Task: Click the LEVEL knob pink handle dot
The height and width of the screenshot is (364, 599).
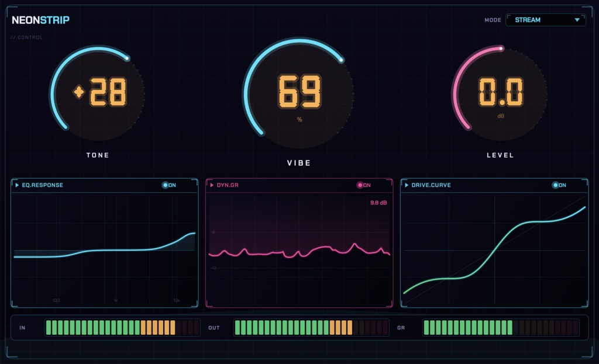Action: 501,48
